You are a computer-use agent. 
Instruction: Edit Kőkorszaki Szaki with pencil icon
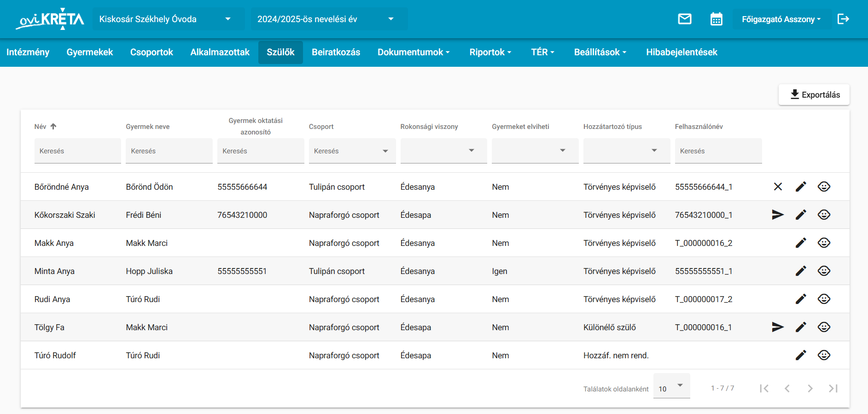(801, 215)
